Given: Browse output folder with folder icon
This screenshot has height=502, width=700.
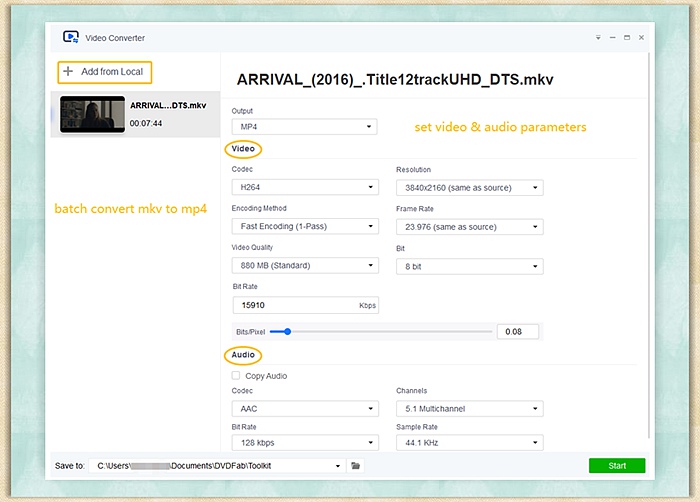Looking at the screenshot, I should (355, 466).
